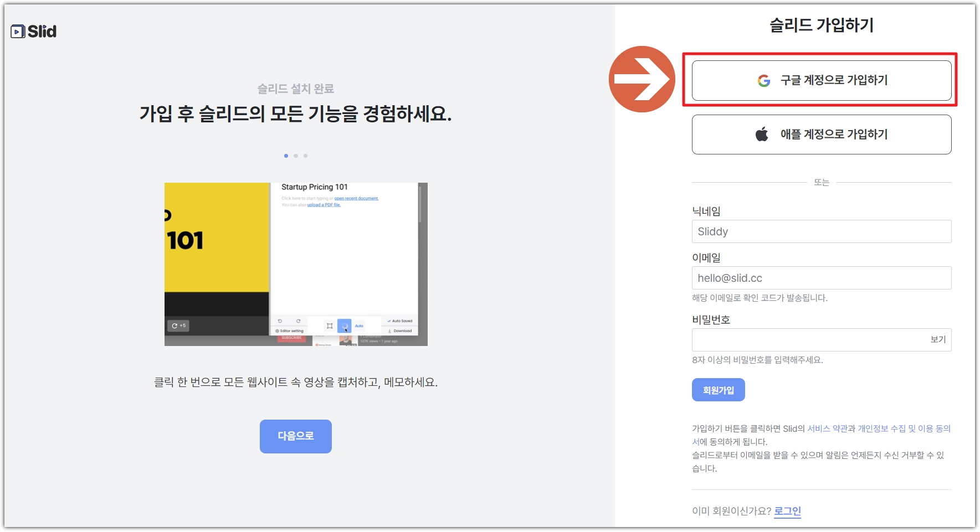This screenshot has height=532, width=980.
Task: Click the Apple logo icon on the signup button
Action: pyautogui.click(x=761, y=133)
